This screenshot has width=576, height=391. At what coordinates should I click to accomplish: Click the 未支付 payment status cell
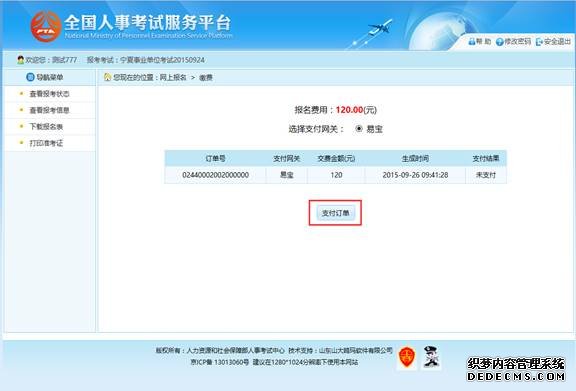(x=486, y=175)
